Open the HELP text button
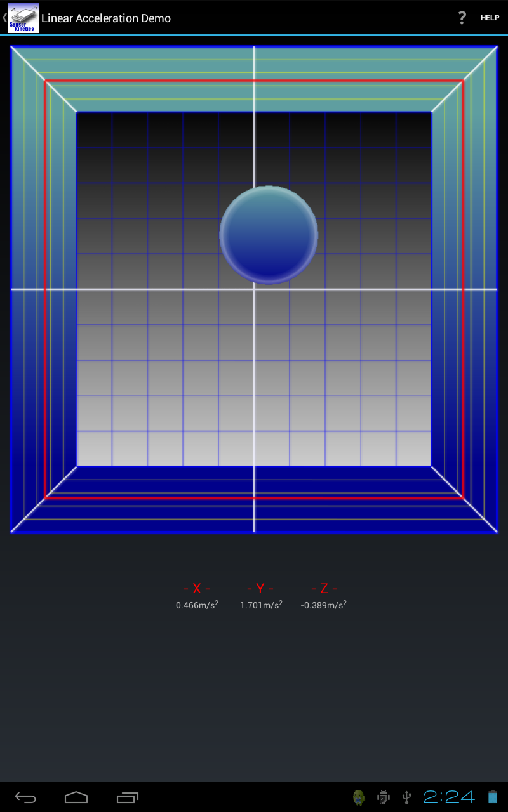 click(x=490, y=18)
